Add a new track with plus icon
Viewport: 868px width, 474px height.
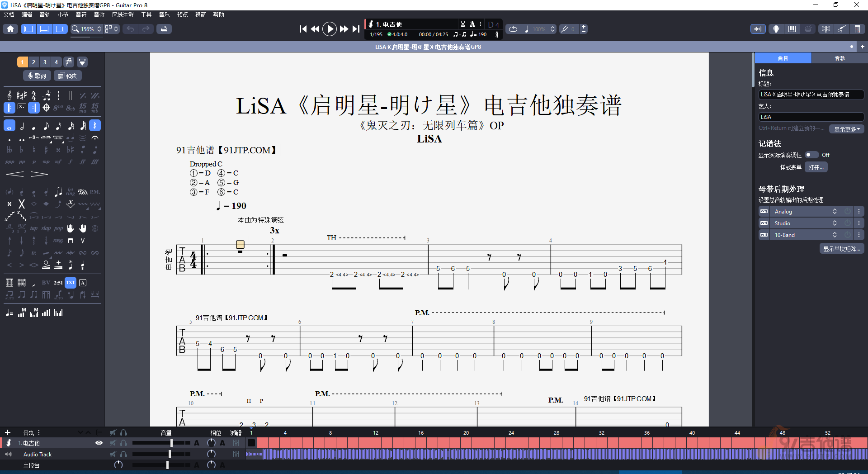[x=8, y=433]
